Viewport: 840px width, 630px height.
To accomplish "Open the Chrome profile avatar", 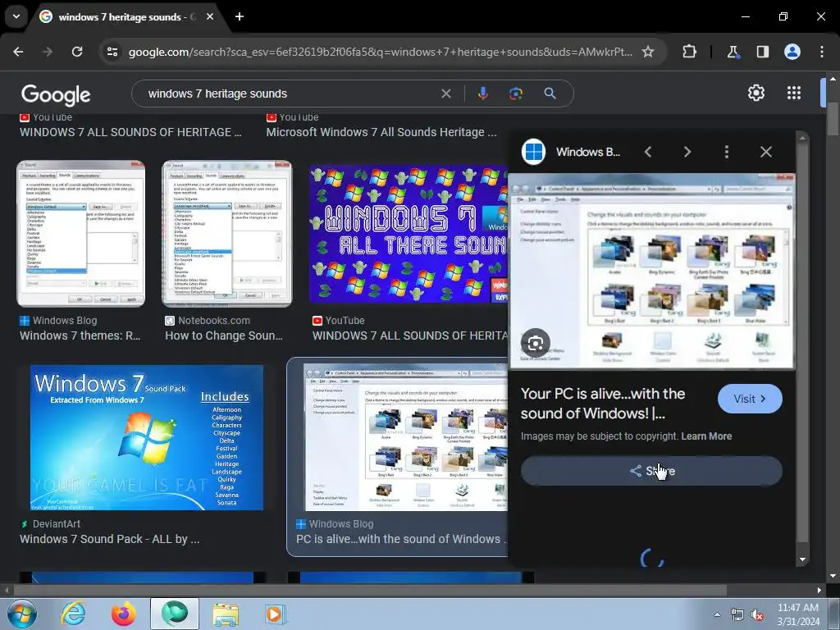I will click(792, 52).
